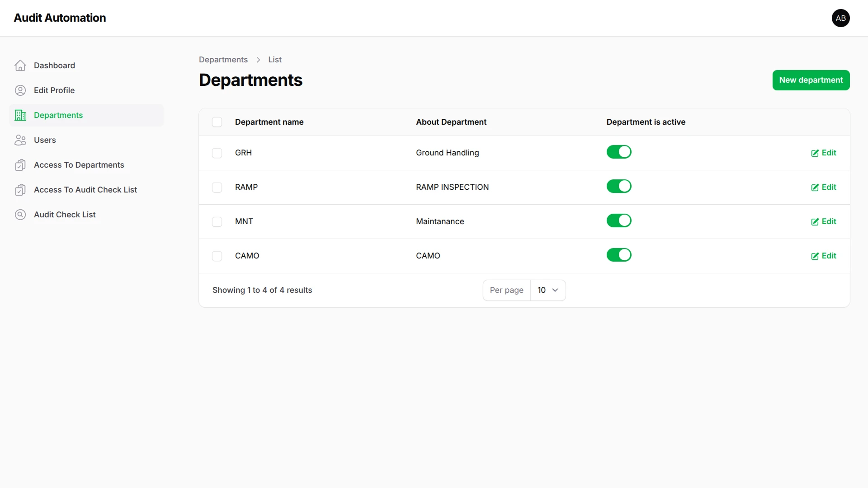This screenshot has width=868, height=488.
Task: Check the RAMP row checkbox
Action: click(217, 188)
